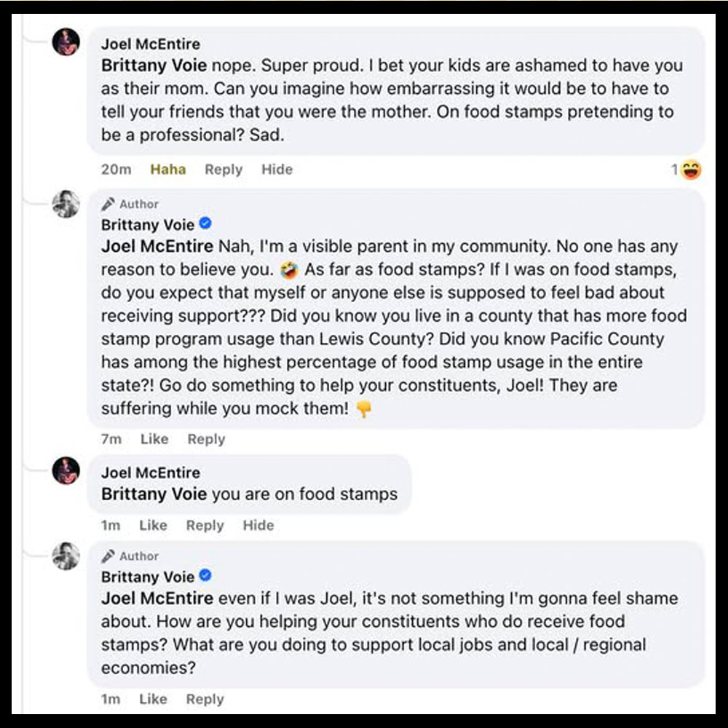Open Joel McEntire's avatar on the top comment
The image size is (728, 728).
click(x=66, y=42)
